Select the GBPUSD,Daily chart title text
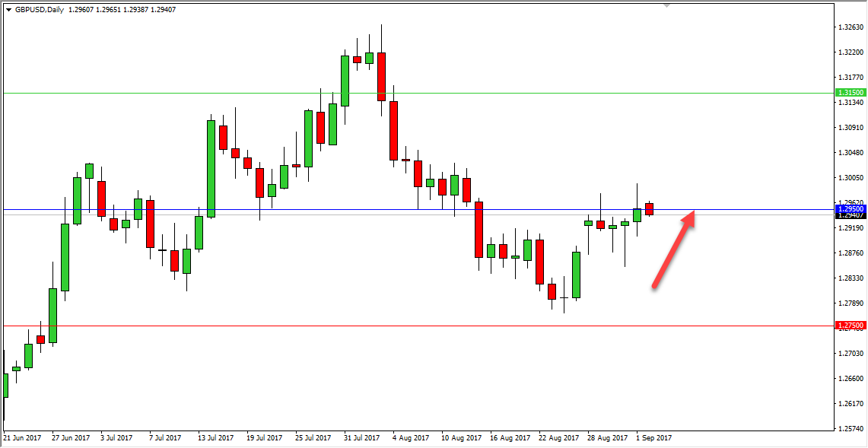The image size is (868, 448). (39, 10)
